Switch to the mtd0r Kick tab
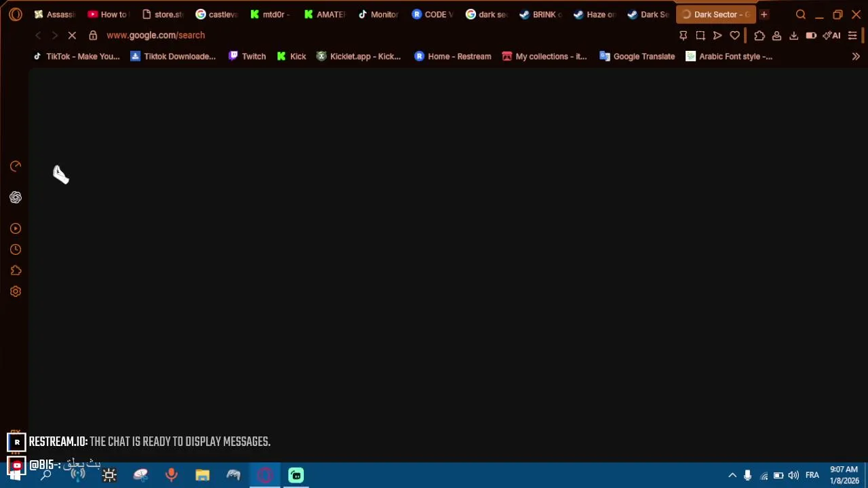Viewport: 868px width, 488px height. [269, 14]
